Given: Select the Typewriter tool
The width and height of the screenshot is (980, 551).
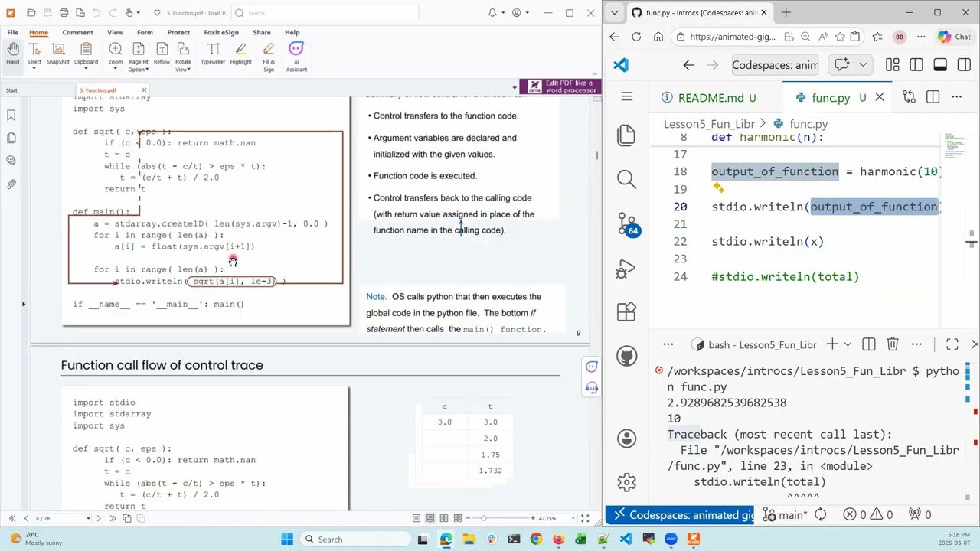Looking at the screenshot, I should (213, 54).
